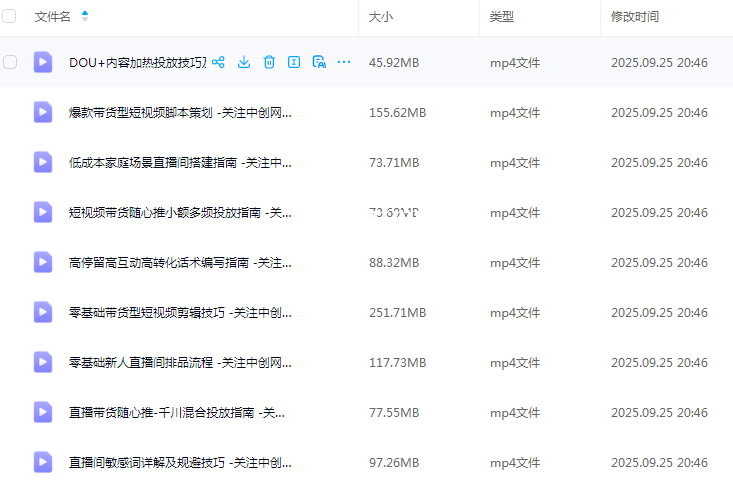Click the video icon of 零基础新人直播间排品流程
The image size is (733, 484).
tap(43, 362)
